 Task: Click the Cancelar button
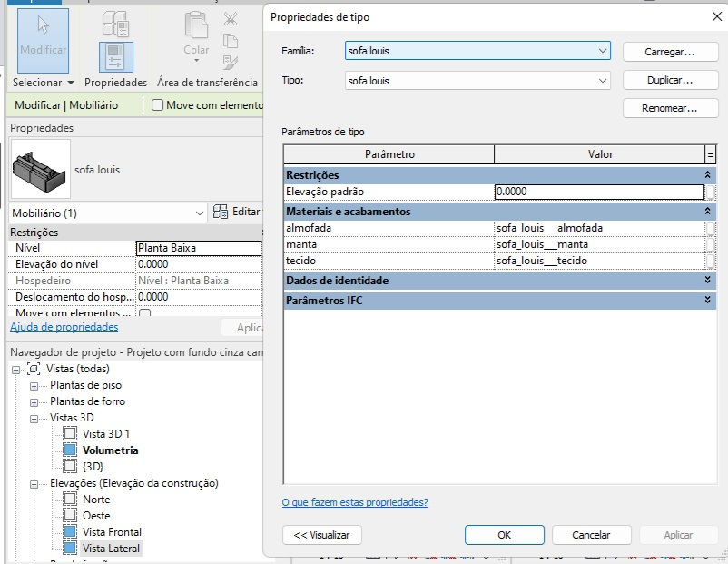591,535
